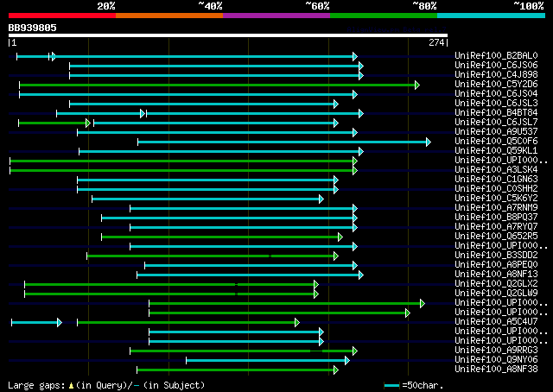Screen dimensions: 553x392
Task: Select the UniRef100_B8PQ37 label
Action: [x=496, y=218]
